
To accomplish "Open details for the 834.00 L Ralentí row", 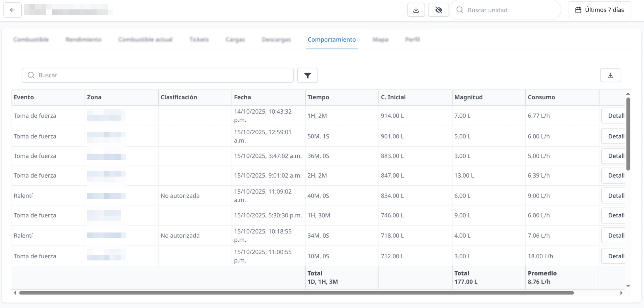I will [x=614, y=196].
